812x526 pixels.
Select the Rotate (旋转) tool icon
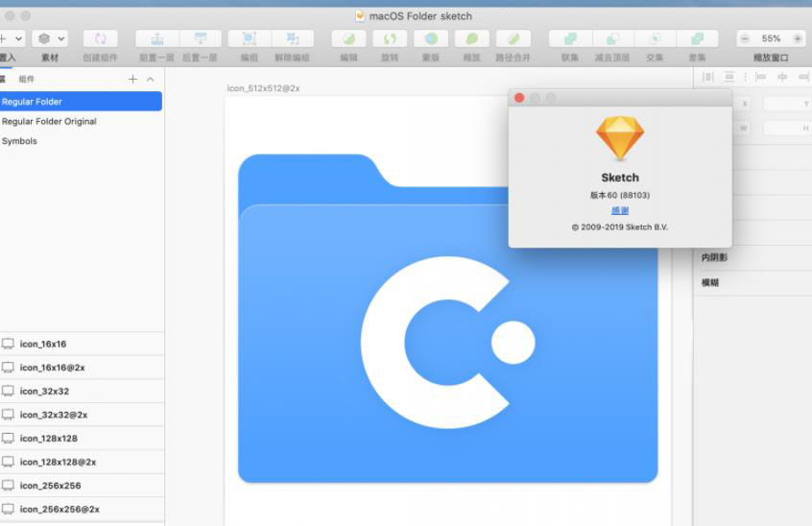390,38
